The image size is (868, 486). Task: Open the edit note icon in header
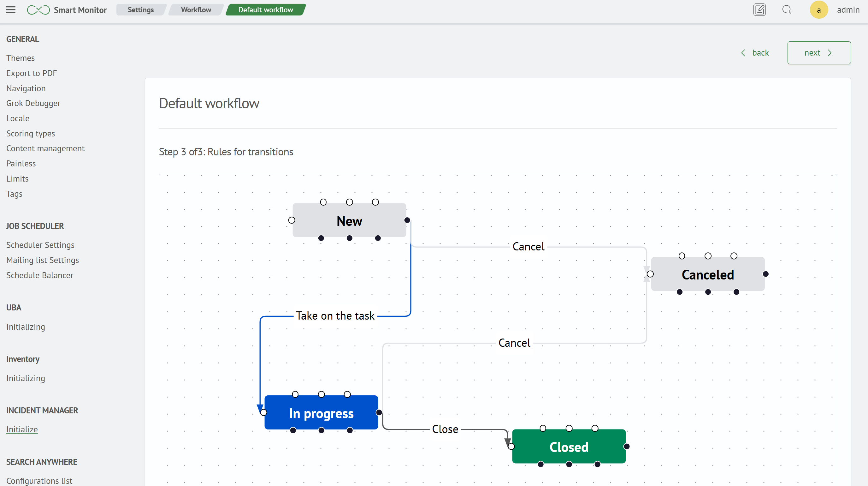point(759,10)
